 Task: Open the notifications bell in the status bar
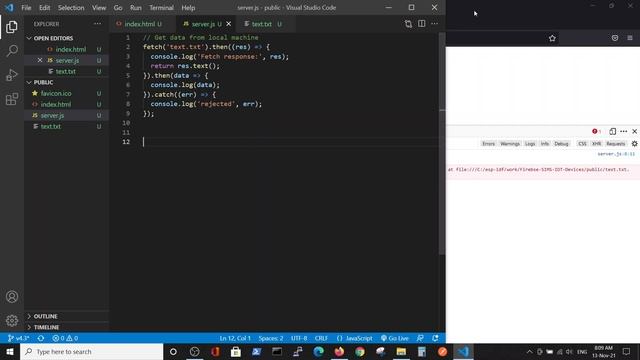click(435, 338)
